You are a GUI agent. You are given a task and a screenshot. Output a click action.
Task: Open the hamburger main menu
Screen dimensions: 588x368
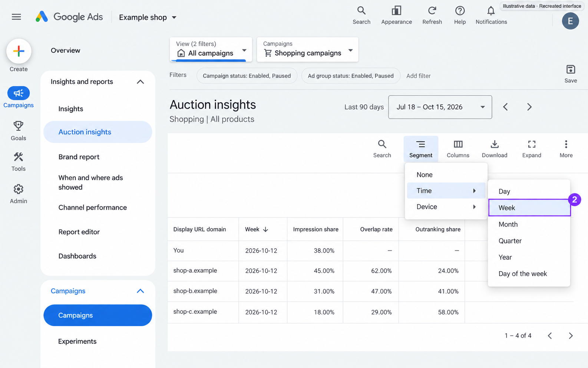click(16, 17)
